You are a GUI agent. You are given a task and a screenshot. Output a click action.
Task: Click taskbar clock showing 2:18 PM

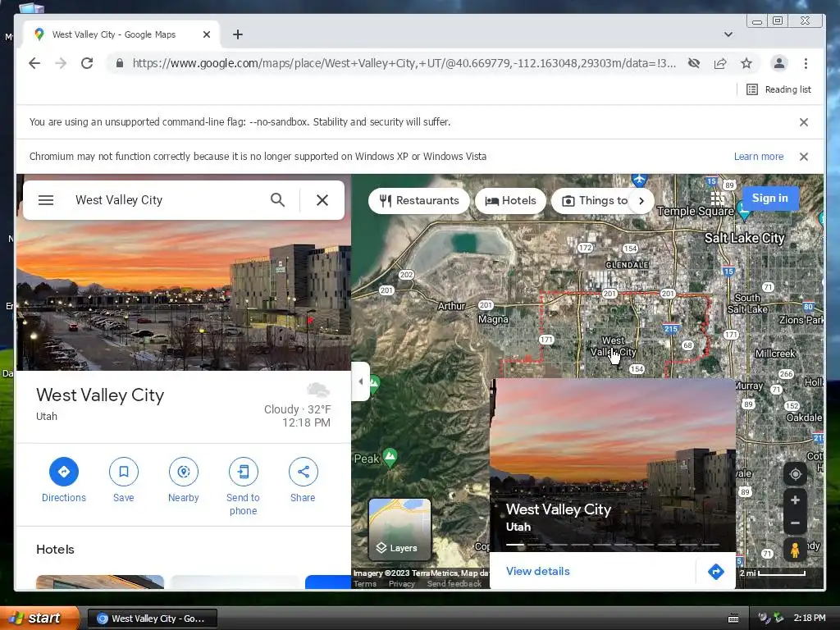coord(810,619)
